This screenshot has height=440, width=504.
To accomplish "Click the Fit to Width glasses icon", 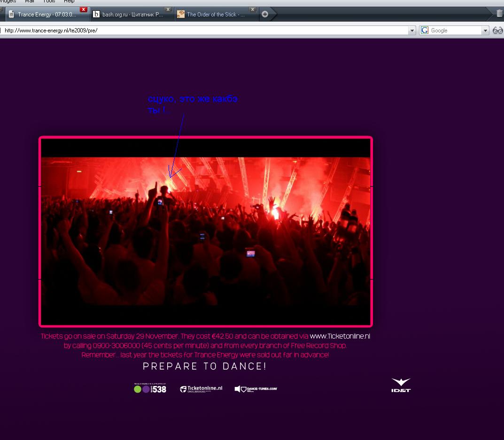I will point(497,31).
